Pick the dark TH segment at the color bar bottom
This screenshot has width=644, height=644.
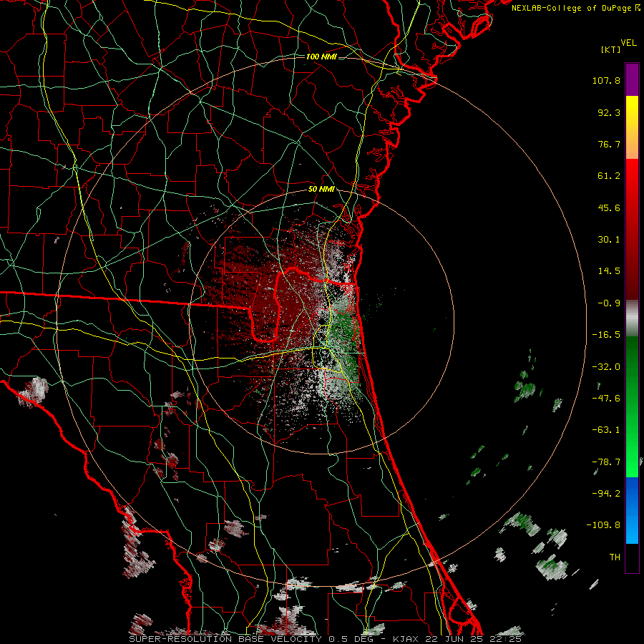[x=632, y=557]
